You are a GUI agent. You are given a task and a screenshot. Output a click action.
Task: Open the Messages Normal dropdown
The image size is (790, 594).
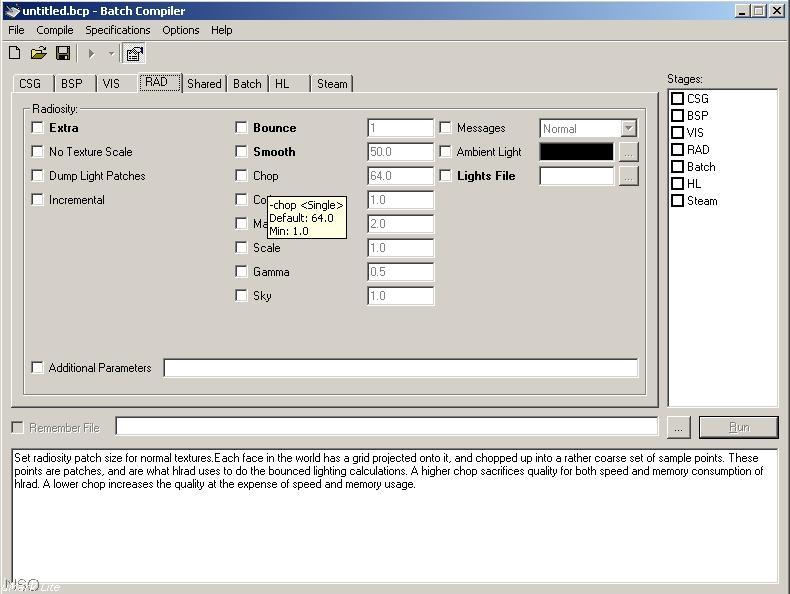coord(628,128)
